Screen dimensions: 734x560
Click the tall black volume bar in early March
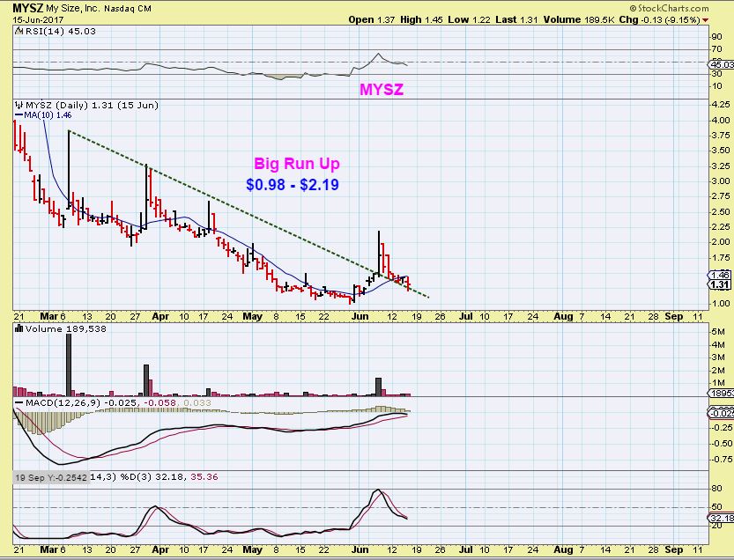[69, 365]
